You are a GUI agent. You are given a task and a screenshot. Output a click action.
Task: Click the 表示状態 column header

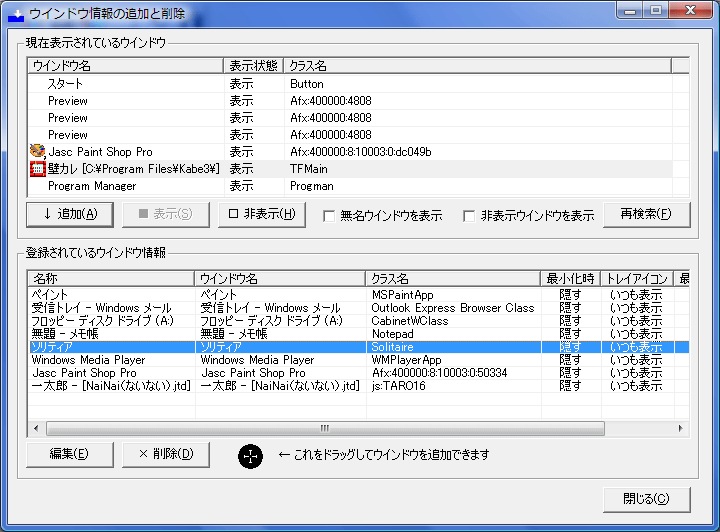(x=253, y=66)
